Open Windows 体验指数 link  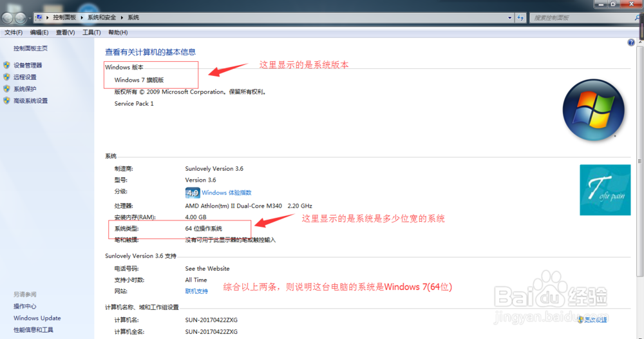(226, 193)
